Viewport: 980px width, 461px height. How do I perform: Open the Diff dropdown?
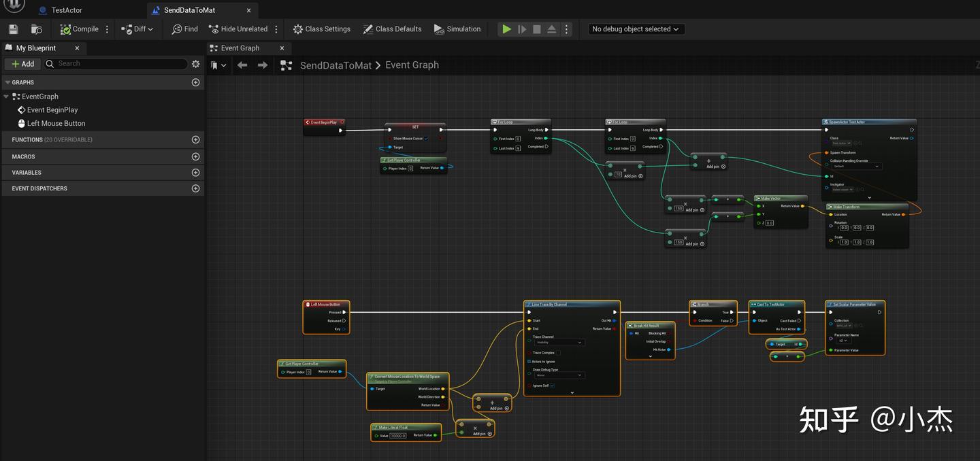(137, 29)
